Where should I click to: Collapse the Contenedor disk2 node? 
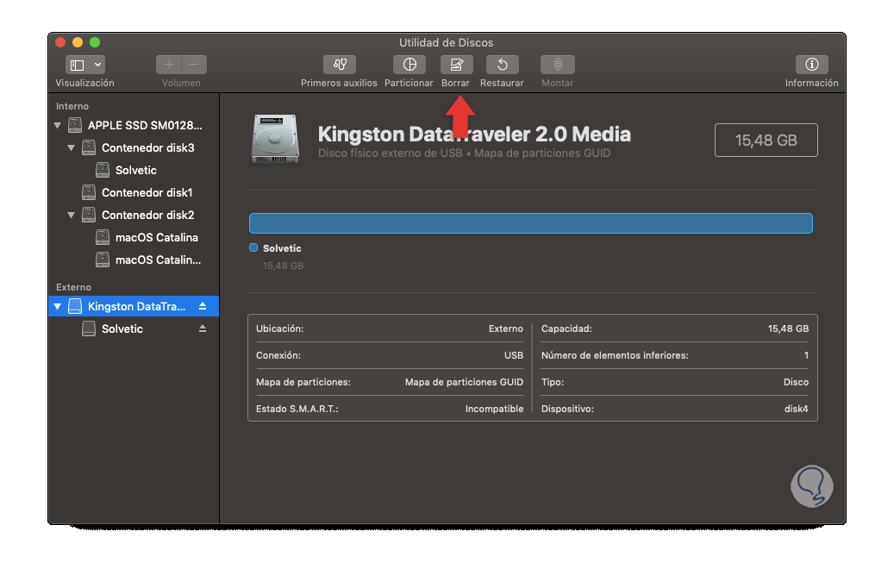(72, 215)
